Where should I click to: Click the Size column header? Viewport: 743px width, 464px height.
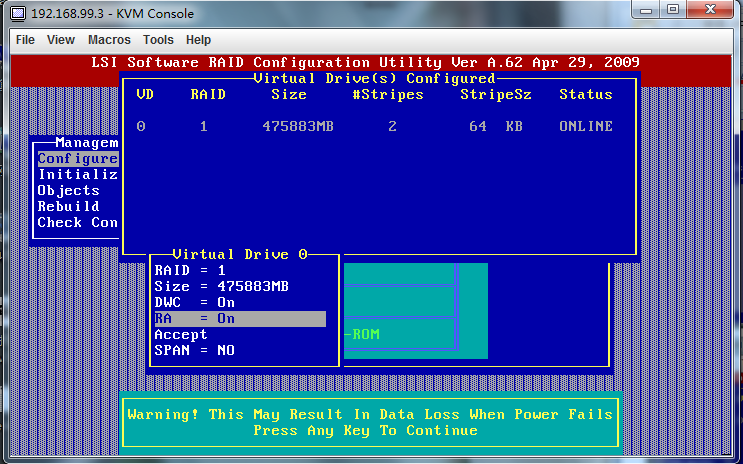coord(289,95)
